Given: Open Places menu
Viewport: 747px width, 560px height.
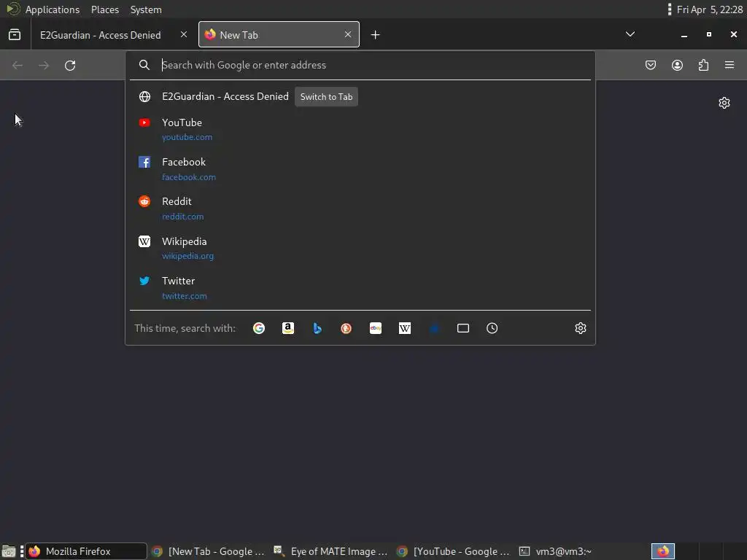Looking at the screenshot, I should point(105,9).
